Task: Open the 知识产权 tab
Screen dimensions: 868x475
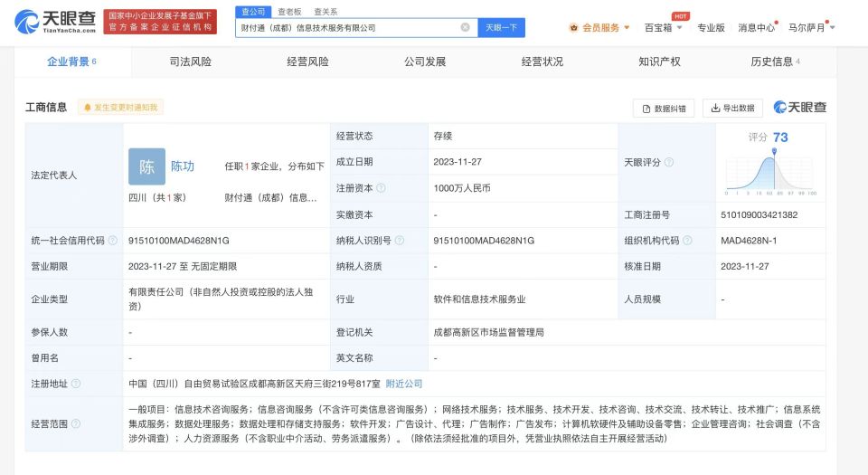Action: 659,62
